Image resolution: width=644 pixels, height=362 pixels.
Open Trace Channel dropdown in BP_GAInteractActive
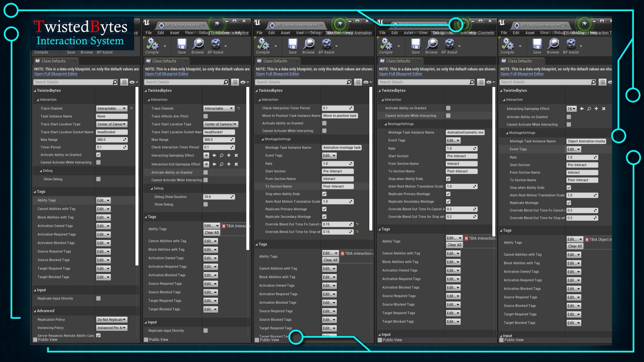(219, 108)
